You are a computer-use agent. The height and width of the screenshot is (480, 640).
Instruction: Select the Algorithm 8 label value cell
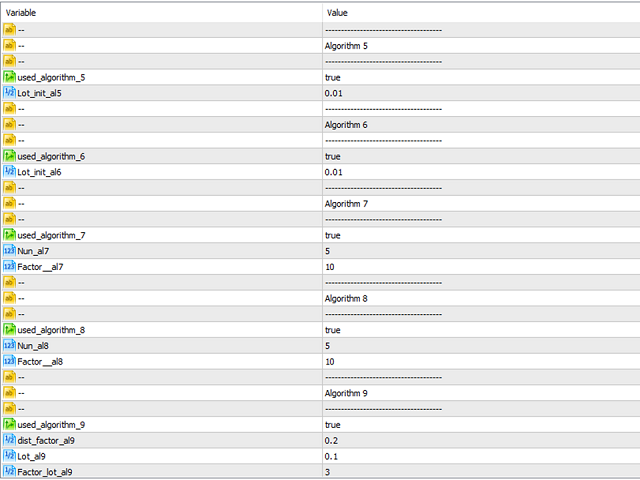[x=482, y=298]
